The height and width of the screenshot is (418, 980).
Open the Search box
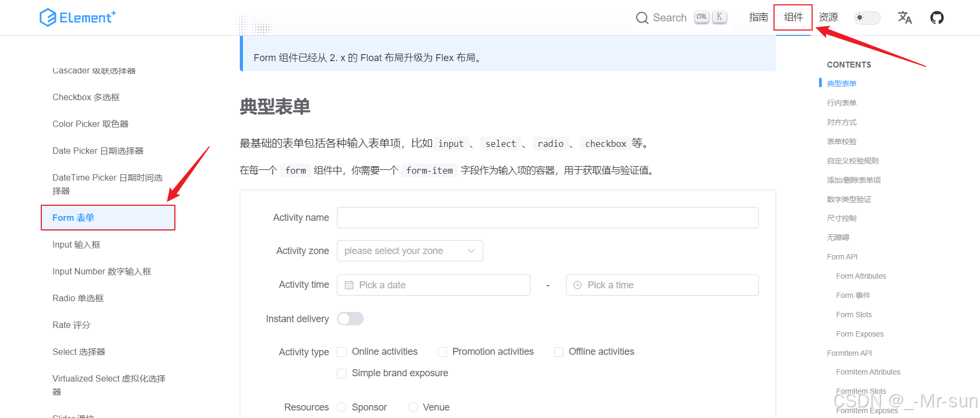681,18
